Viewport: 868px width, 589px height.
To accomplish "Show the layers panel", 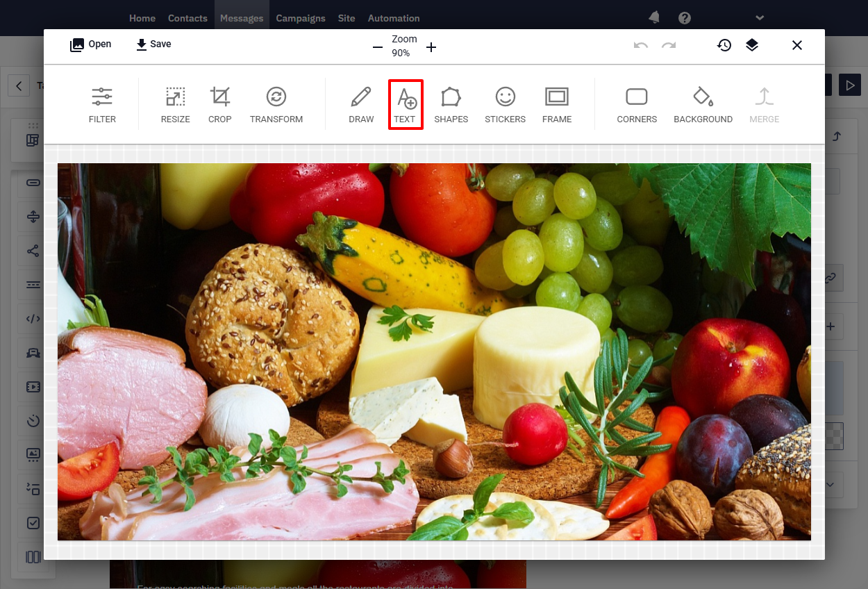I will tap(752, 45).
